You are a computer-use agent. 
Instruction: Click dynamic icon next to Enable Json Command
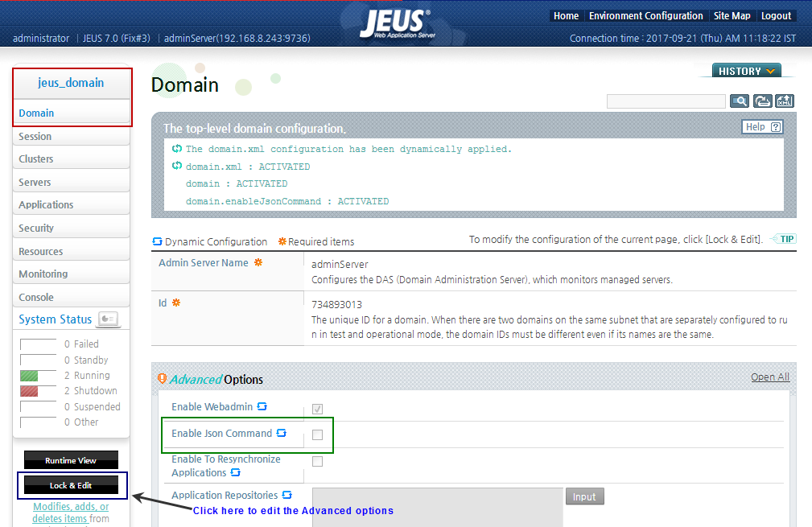[281, 433]
